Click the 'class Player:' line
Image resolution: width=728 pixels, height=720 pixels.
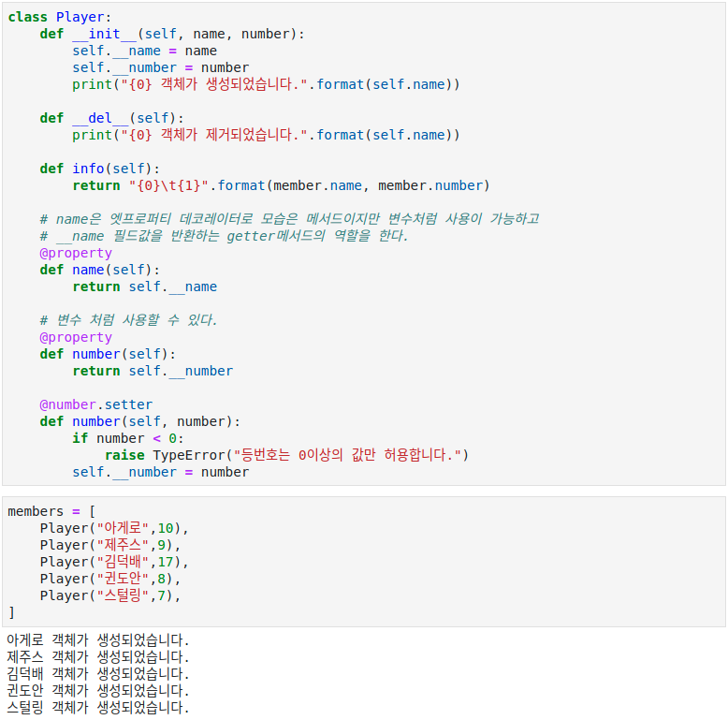(60, 17)
